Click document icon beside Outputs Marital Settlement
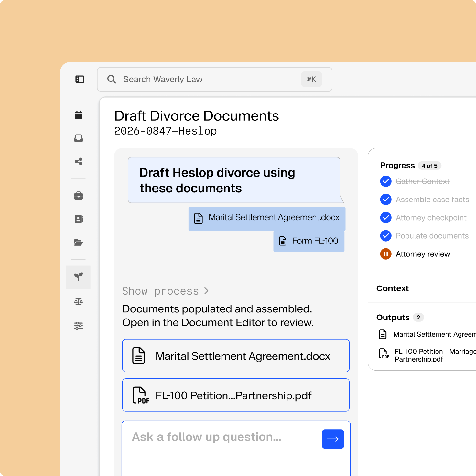The height and width of the screenshot is (476, 476). pos(383,334)
